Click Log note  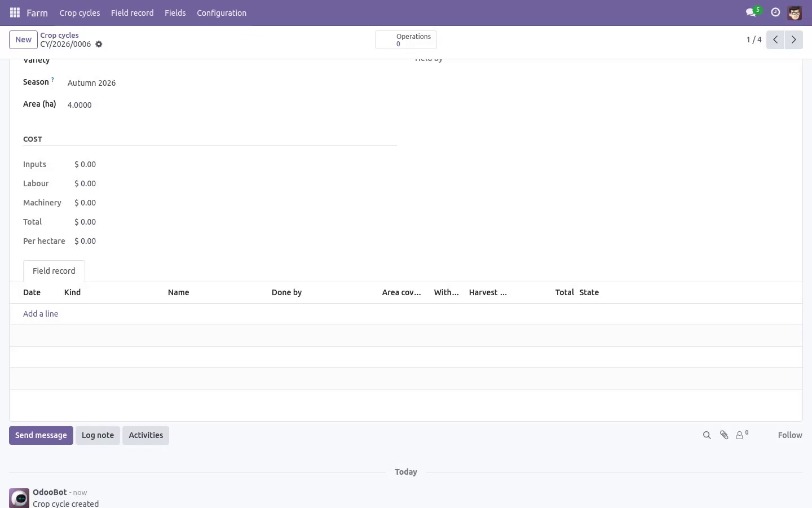click(x=98, y=435)
